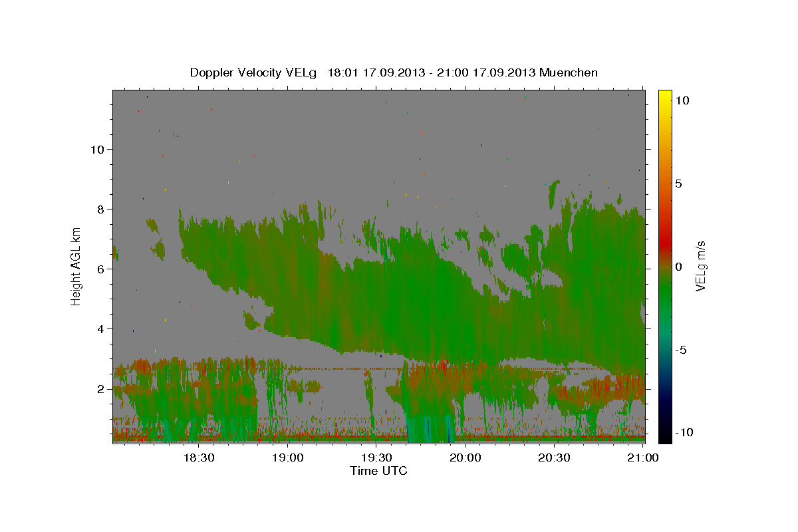The image size is (798, 532).
Task: Click the colorbar value '10' at top
Action: [x=682, y=100]
